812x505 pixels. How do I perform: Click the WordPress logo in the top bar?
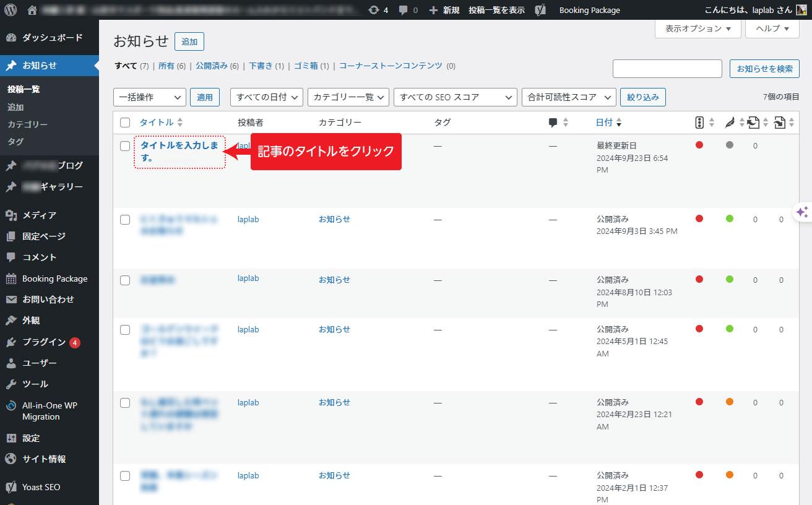click(x=9, y=10)
